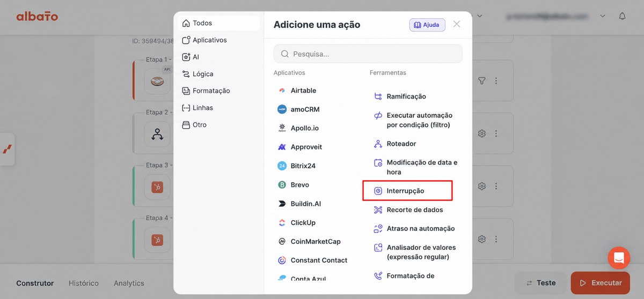Open the Etapa 2 more-options menu
The image size is (644, 299).
click(496, 133)
